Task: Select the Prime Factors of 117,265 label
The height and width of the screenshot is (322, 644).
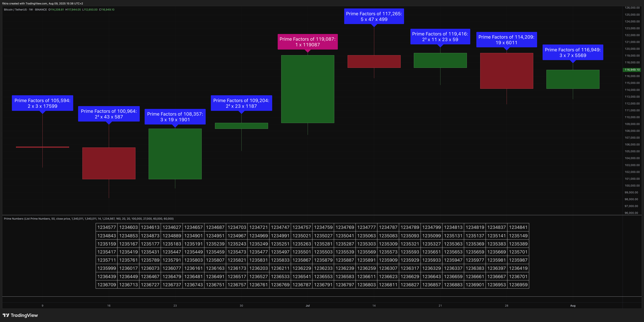Action: click(x=374, y=16)
